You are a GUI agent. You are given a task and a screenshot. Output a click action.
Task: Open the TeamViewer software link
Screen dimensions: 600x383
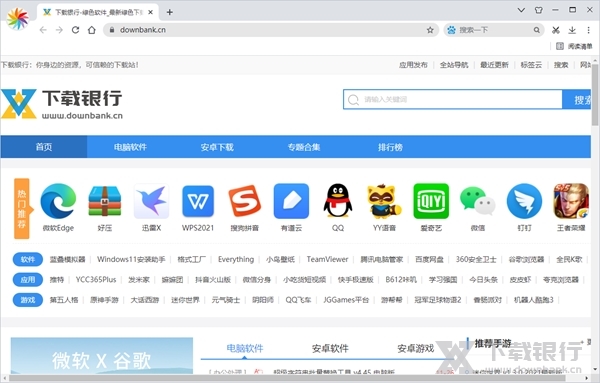[x=328, y=259]
